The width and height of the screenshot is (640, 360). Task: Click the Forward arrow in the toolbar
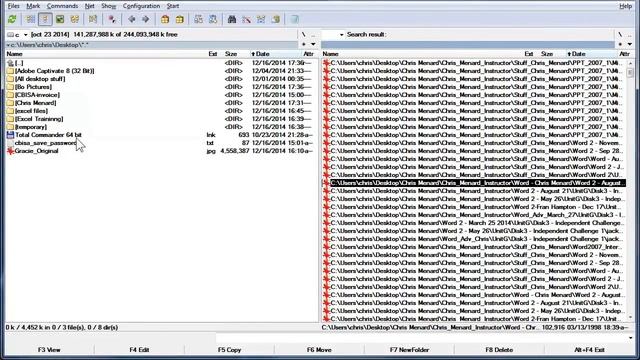[x=146, y=19]
